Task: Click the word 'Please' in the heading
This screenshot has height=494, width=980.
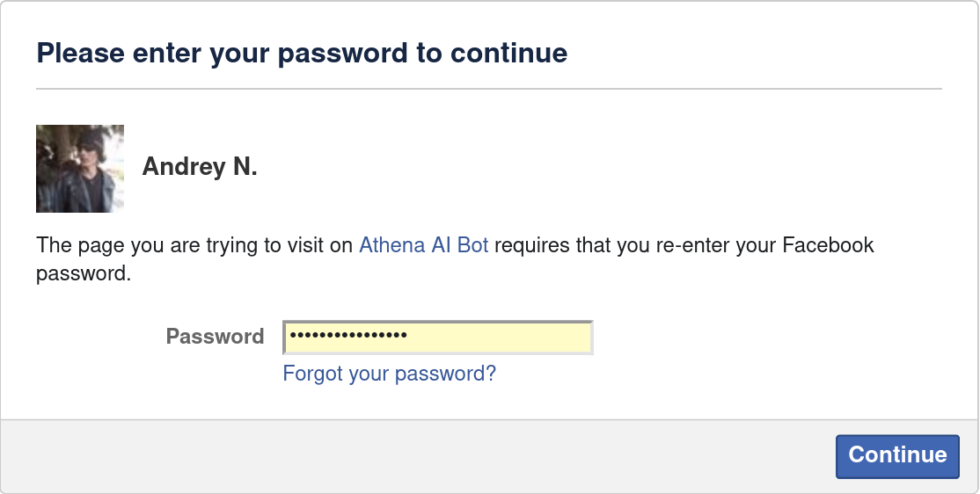Action: (x=80, y=54)
